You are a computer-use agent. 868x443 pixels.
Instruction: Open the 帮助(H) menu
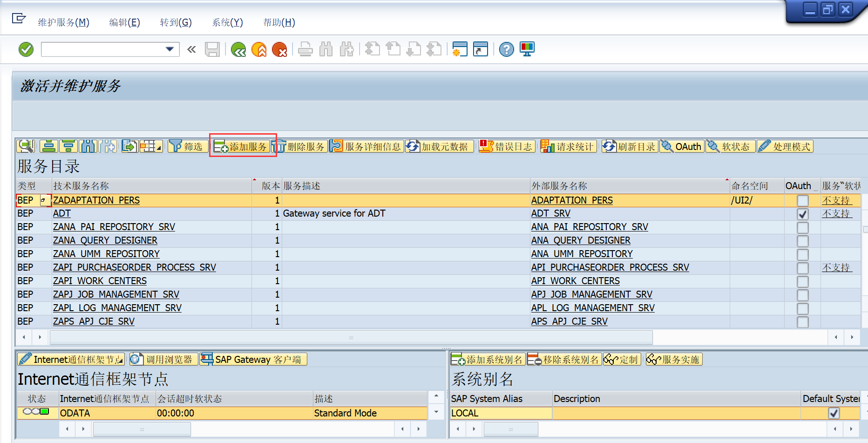(x=279, y=22)
